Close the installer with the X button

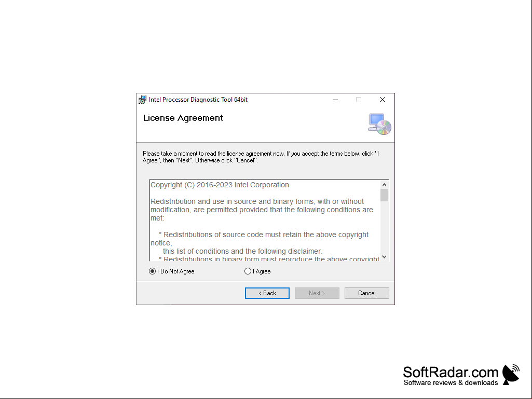[383, 100]
